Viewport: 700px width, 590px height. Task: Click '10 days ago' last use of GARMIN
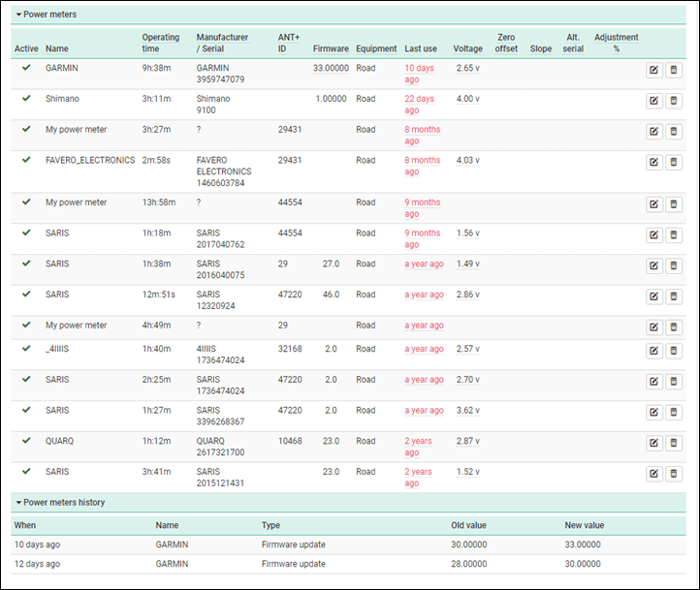pos(419,74)
